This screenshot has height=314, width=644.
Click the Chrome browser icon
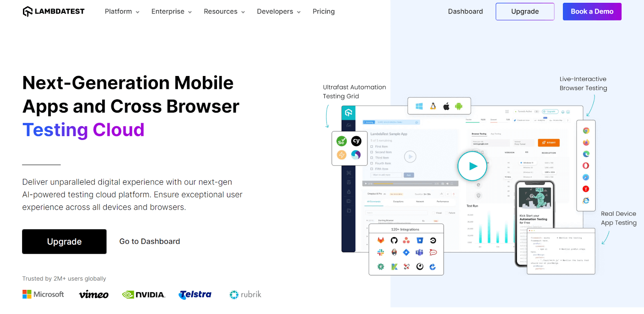[x=586, y=131]
